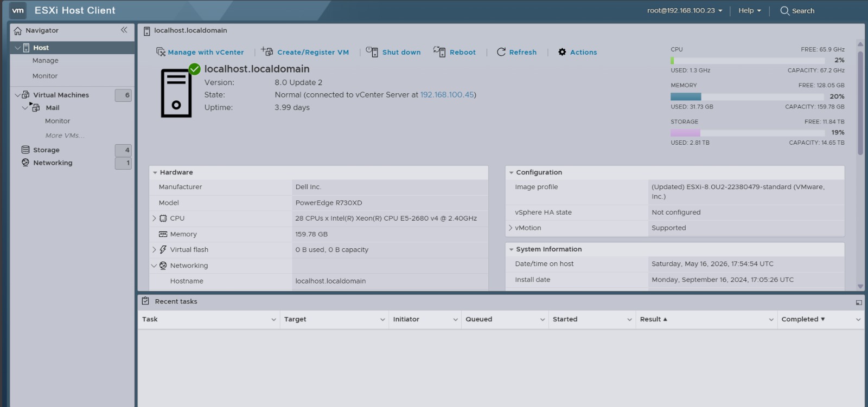This screenshot has width=868, height=407.
Task: Open the Help menu
Action: point(750,10)
